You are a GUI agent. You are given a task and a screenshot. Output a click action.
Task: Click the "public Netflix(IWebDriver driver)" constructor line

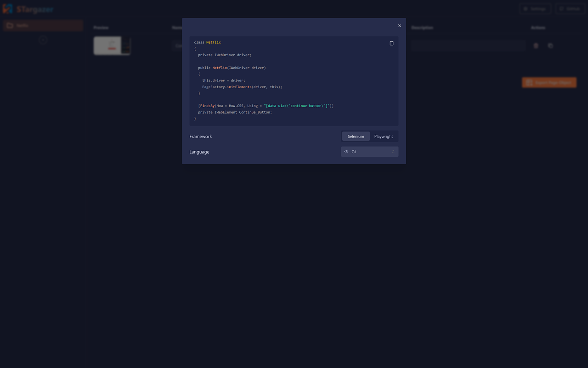point(232,68)
